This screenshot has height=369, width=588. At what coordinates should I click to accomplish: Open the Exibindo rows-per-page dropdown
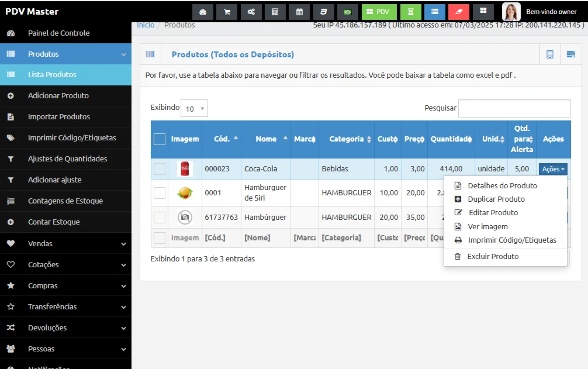pyautogui.click(x=194, y=109)
